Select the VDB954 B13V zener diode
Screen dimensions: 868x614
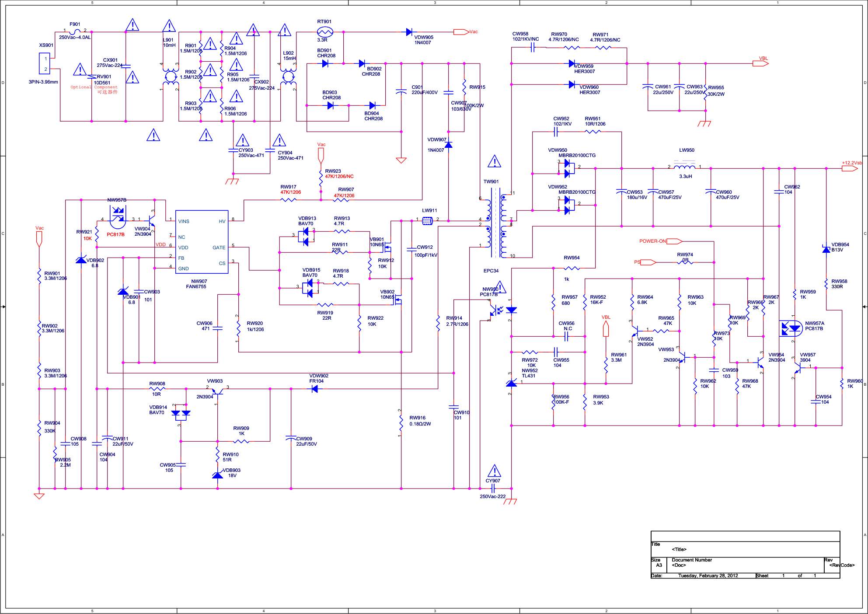click(x=826, y=249)
